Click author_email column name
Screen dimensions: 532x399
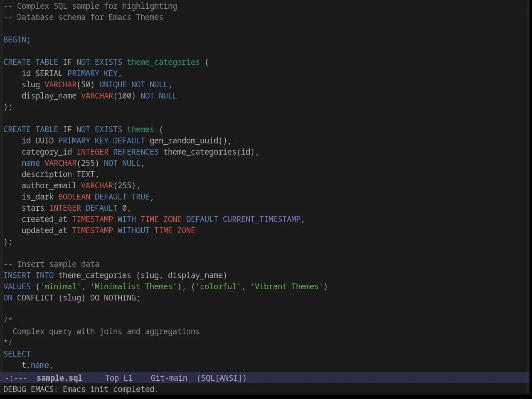pos(49,185)
